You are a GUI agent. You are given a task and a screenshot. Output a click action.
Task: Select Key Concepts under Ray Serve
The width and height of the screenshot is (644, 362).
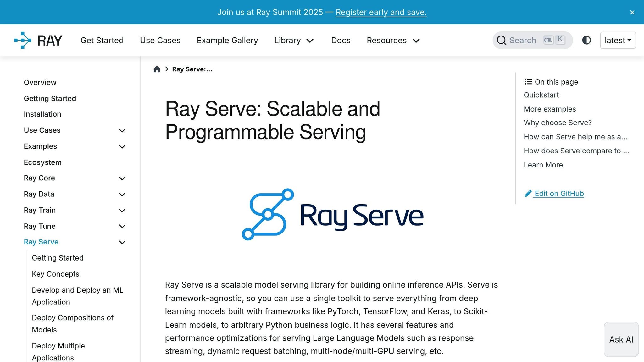55,274
